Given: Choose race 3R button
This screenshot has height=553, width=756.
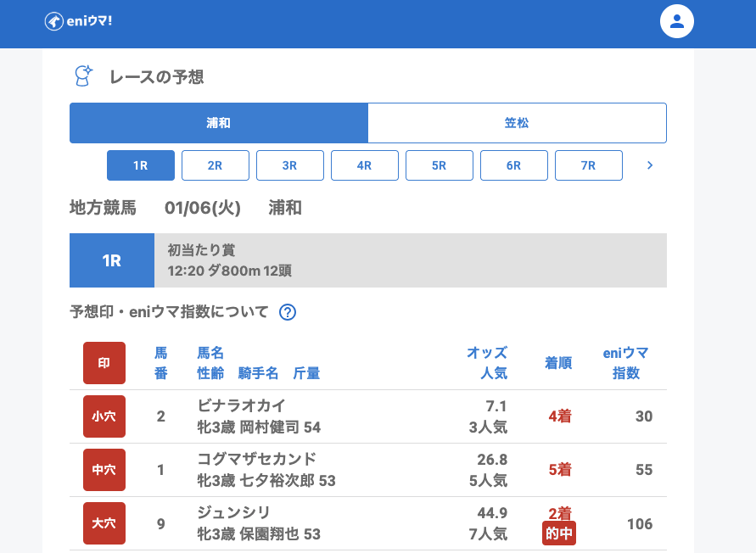Looking at the screenshot, I should pos(290,165).
